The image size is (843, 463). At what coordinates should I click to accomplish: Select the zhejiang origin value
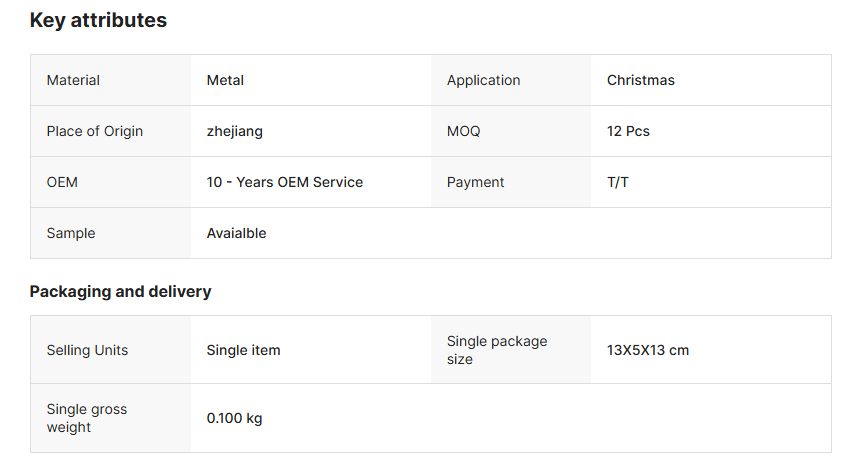(x=234, y=131)
